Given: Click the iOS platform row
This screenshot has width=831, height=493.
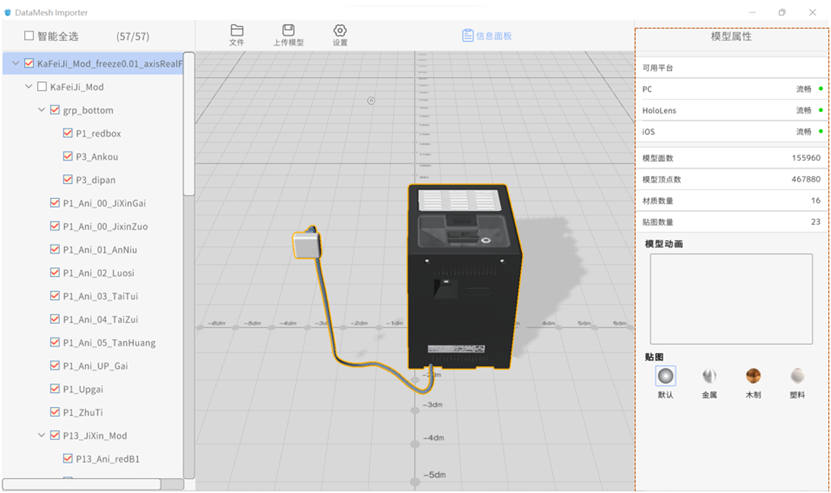Looking at the screenshot, I should [x=731, y=131].
